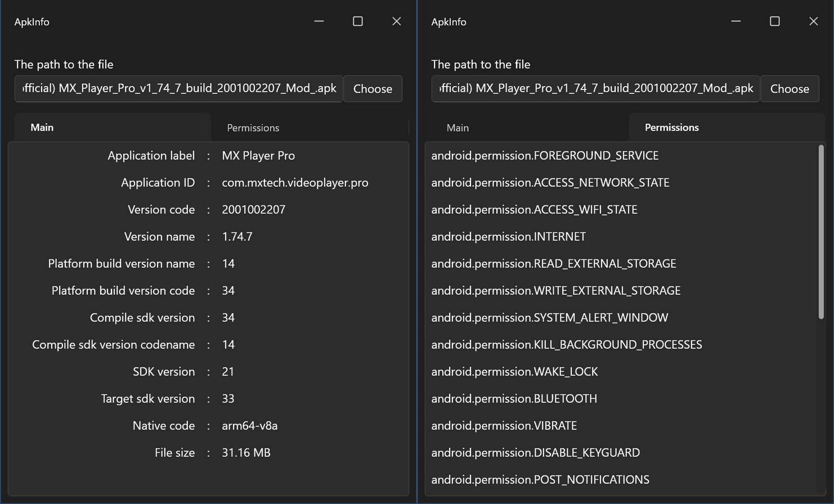Click the 'Application ID' field name
The width and height of the screenshot is (834, 504).
[158, 183]
